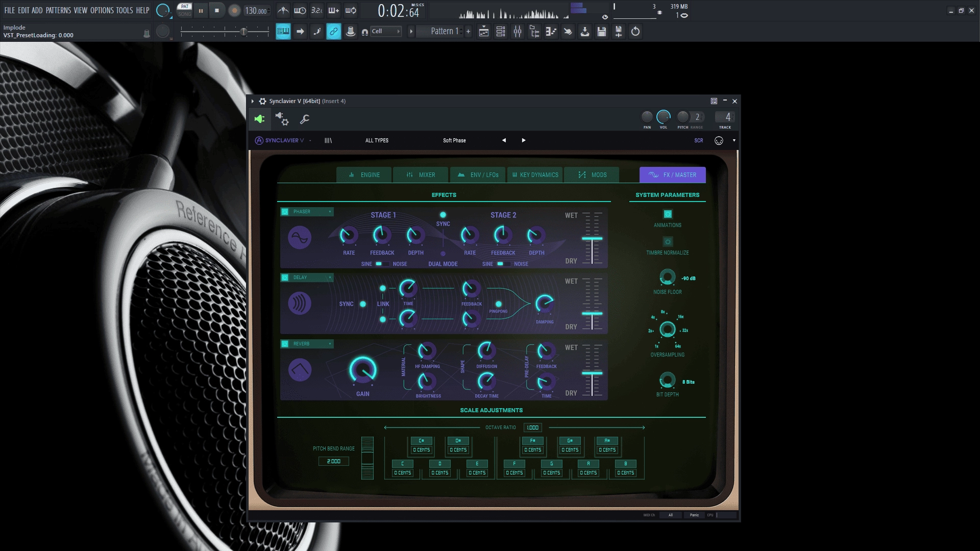
Task: Open the ENV / LFOs tab
Action: (478, 175)
